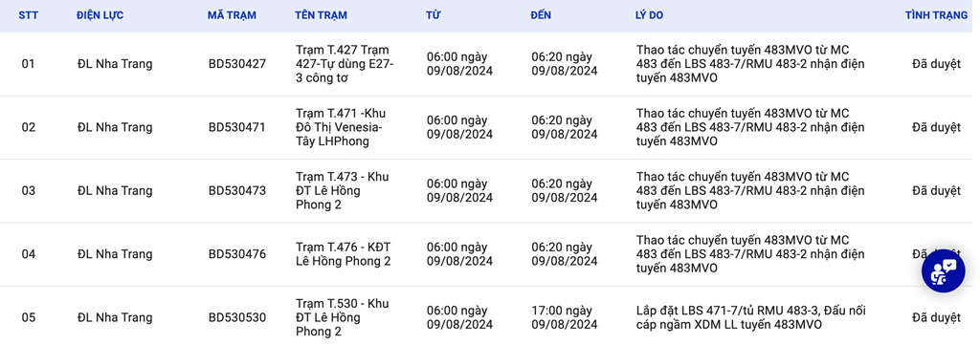Click the 17:00 end time in row 05

565,317
